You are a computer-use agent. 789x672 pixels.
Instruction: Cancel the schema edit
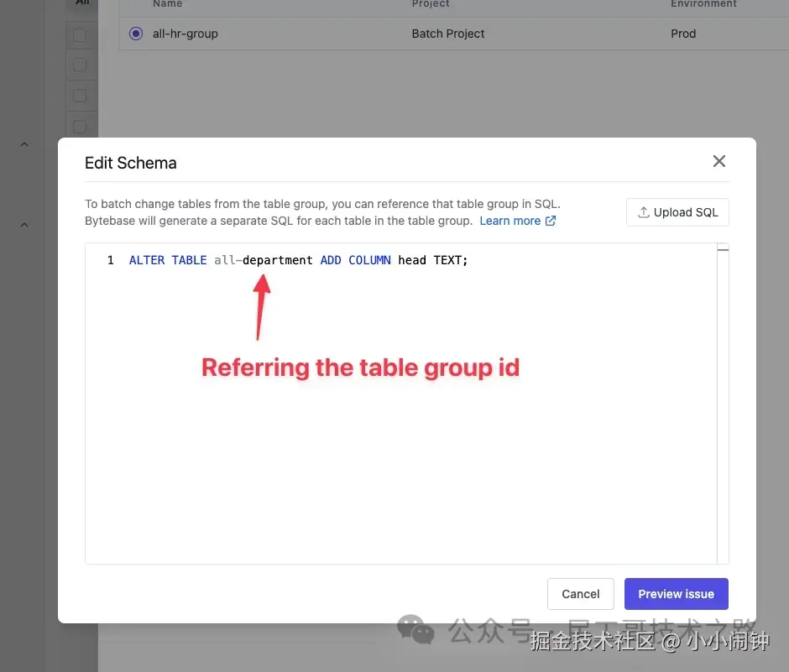tap(581, 594)
